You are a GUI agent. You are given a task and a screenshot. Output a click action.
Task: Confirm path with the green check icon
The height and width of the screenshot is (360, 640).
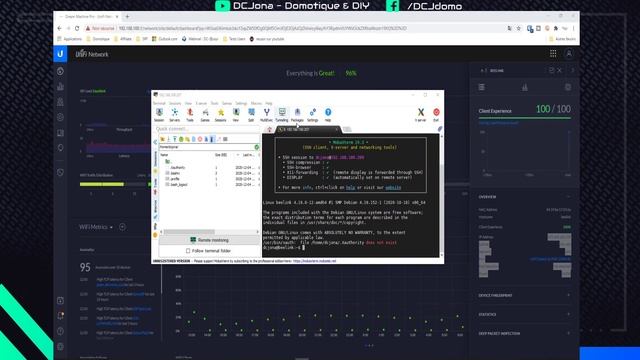257,147
